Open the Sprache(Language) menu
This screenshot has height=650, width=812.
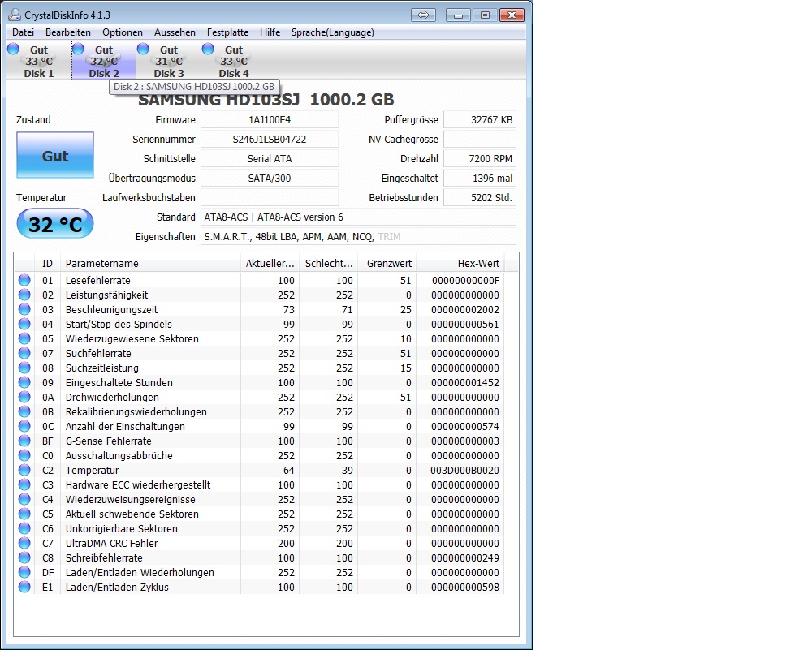[332, 32]
